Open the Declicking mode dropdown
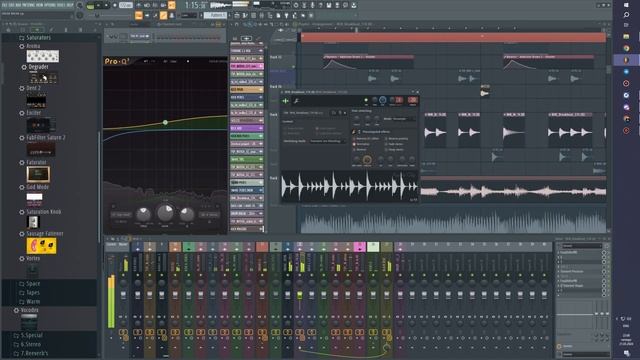Image resolution: width=640 pixels, height=360 pixels. click(x=327, y=141)
